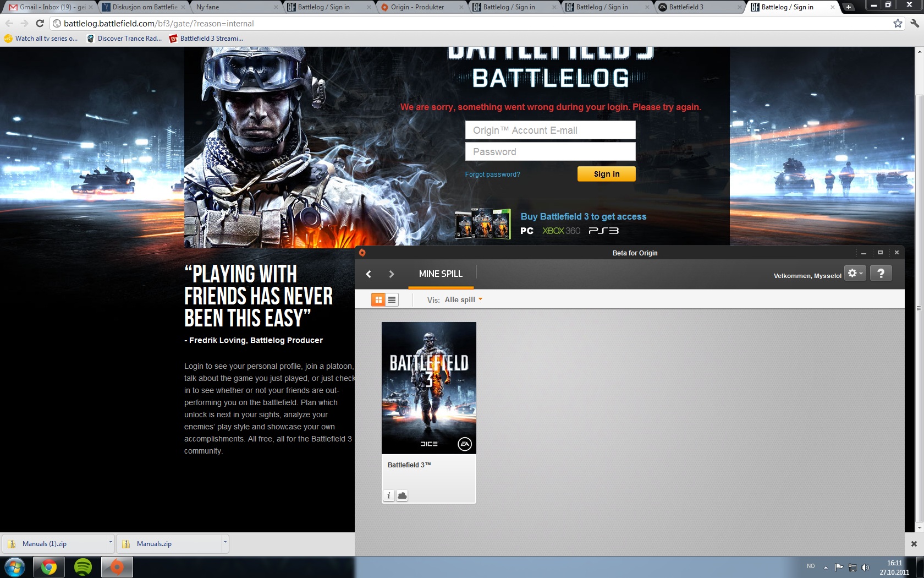Click the Action Center flag tray icon
This screenshot has height=578, width=924.
point(839,567)
